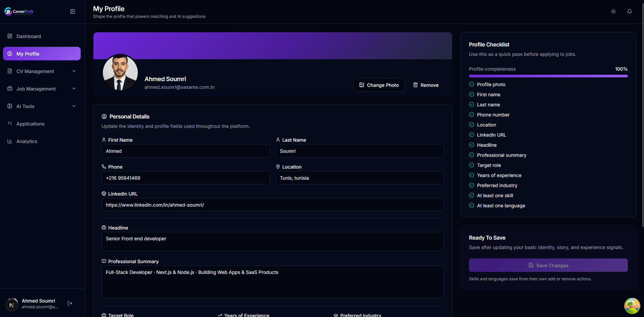
Task: Click the Target role checklist item
Action: pyautogui.click(x=489, y=165)
